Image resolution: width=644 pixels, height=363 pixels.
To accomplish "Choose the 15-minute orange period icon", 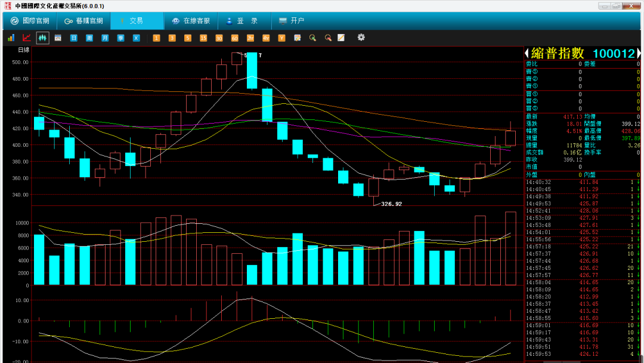I will pyautogui.click(x=203, y=38).
